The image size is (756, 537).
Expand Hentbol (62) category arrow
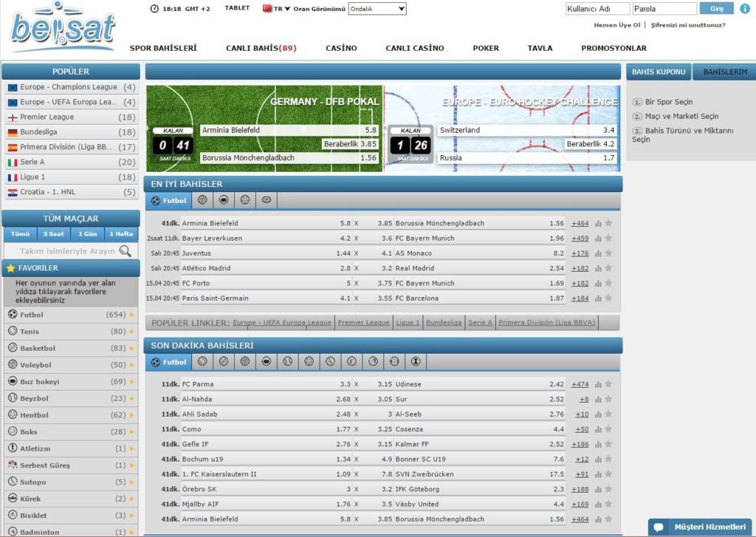[x=132, y=415]
